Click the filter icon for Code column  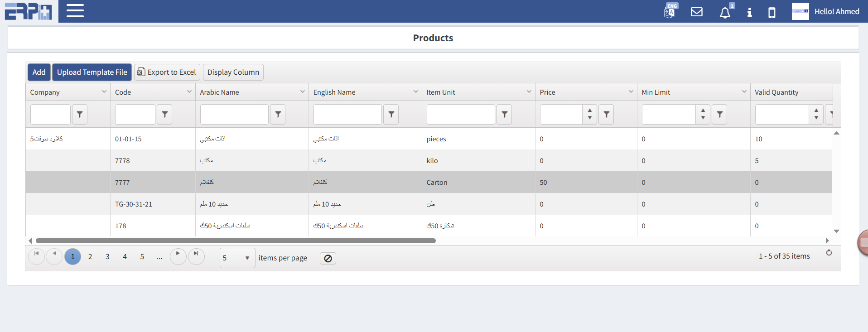coord(164,115)
